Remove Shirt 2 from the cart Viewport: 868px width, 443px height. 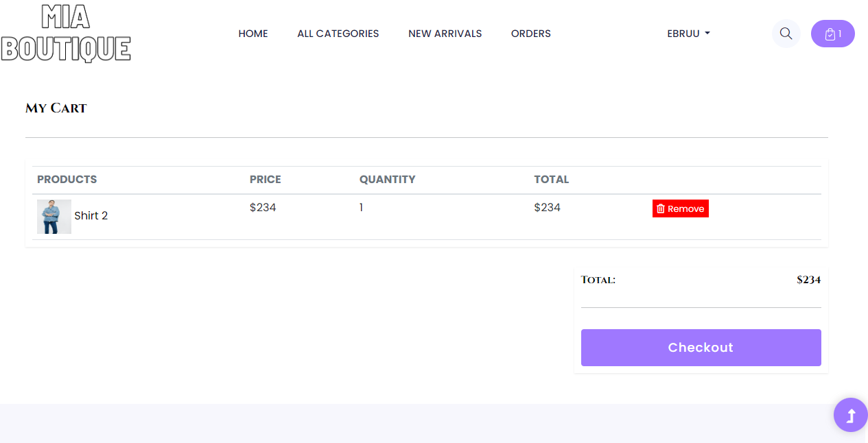click(680, 208)
